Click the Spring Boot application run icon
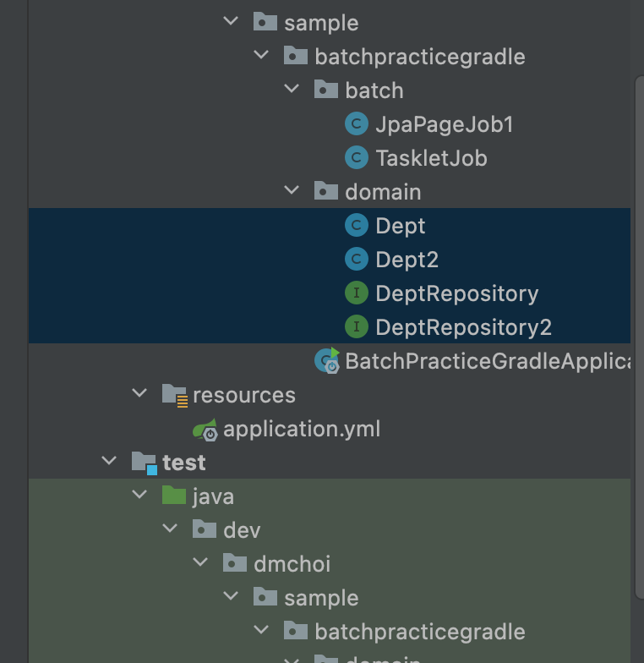The width and height of the screenshot is (644, 663). (x=327, y=360)
